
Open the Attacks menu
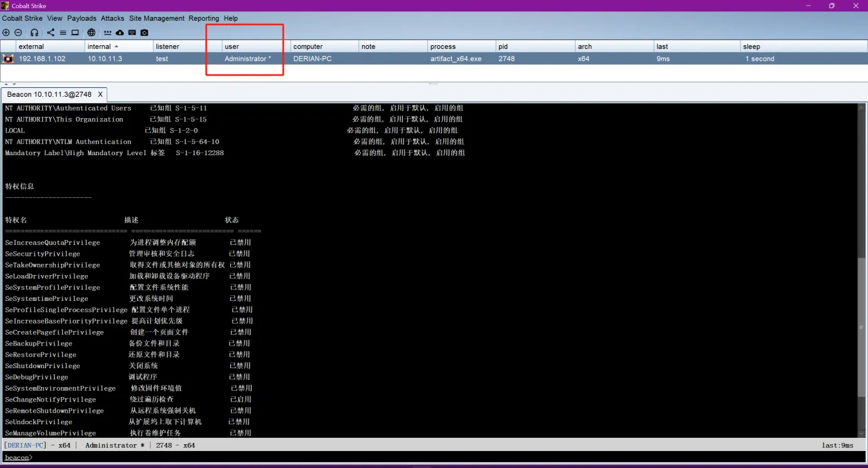click(113, 18)
